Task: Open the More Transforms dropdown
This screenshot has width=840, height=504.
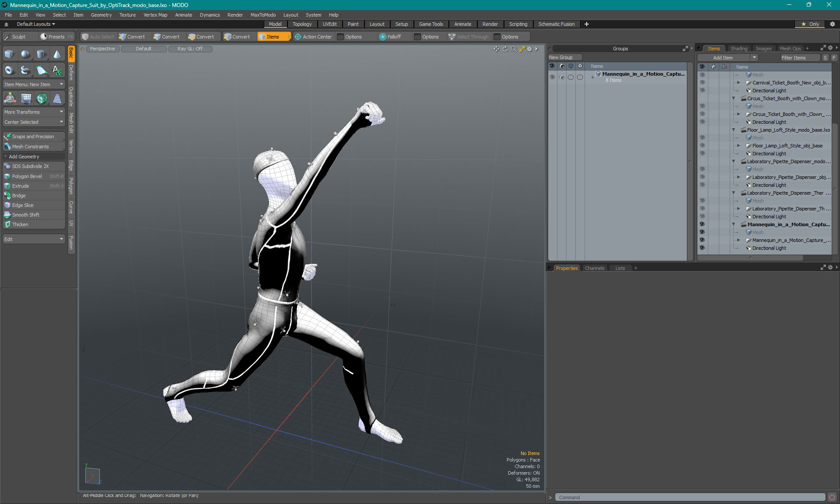Action: tap(34, 112)
